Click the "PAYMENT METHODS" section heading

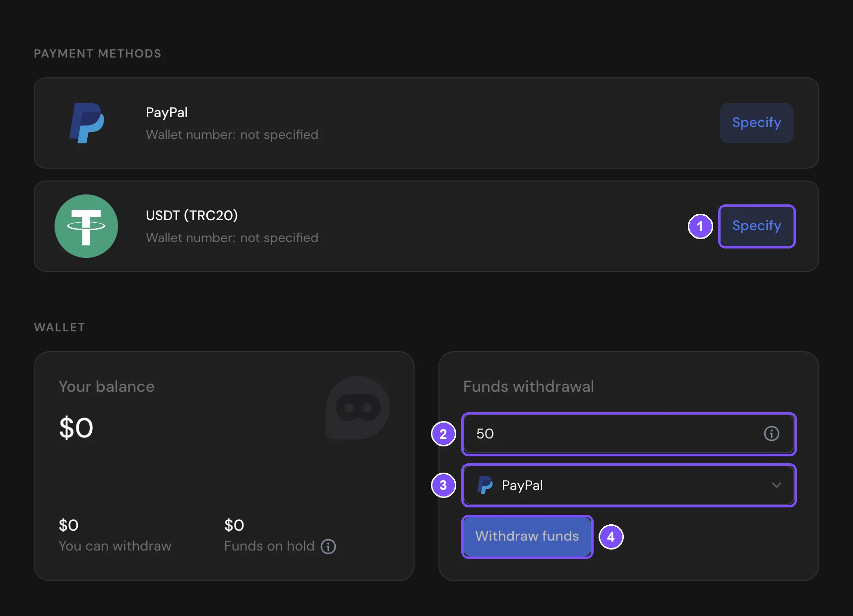click(98, 54)
